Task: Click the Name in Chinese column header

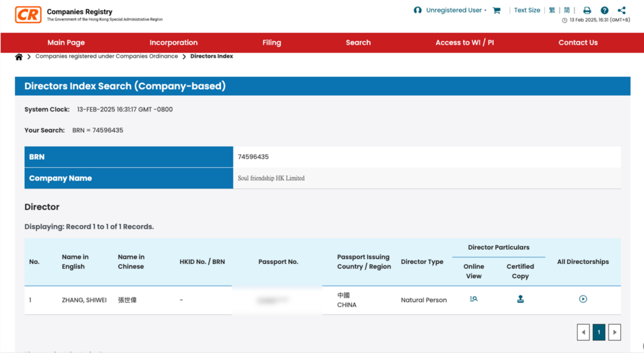Action: coord(131,262)
